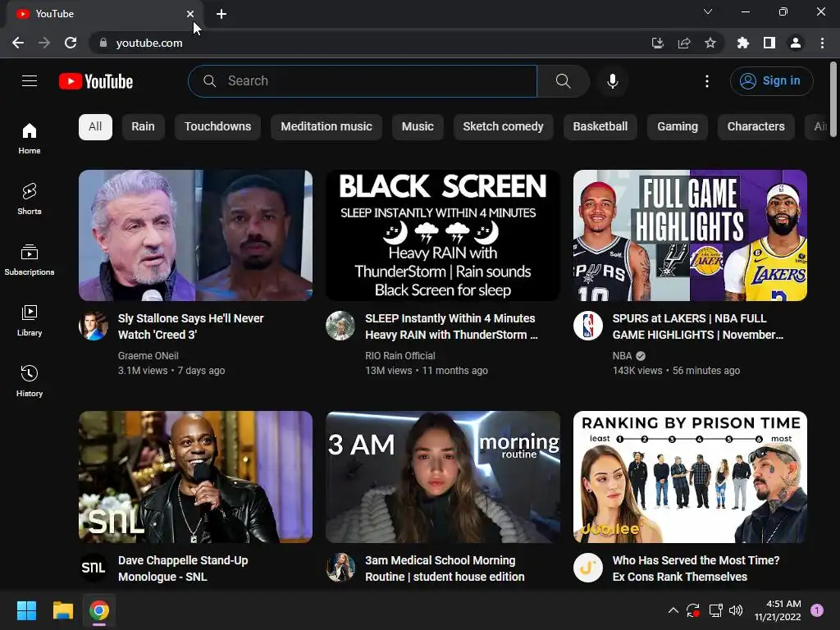Select the Touchdowns filter chip
This screenshot has height=630, width=840.
tap(217, 127)
